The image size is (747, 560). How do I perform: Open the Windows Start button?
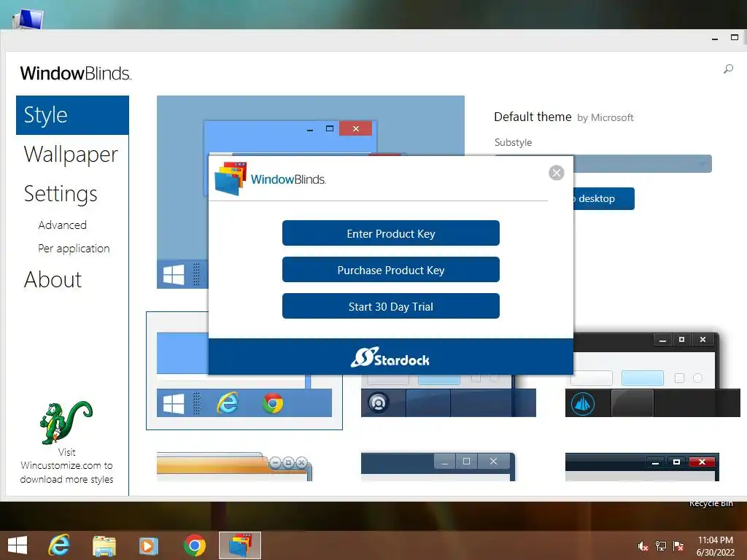(18, 545)
